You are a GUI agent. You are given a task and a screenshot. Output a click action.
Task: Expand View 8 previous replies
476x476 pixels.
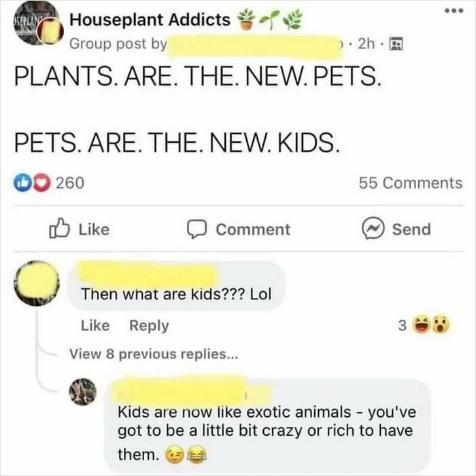154,354
